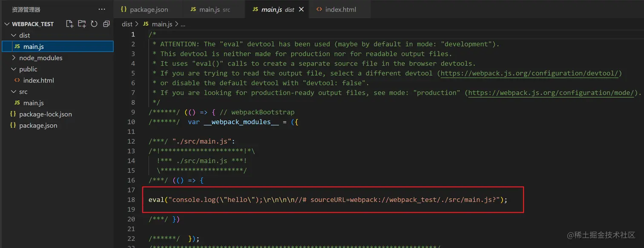Click the ATTENTION comment on line 2
Screen dimensions: 644x248
click(326, 44)
